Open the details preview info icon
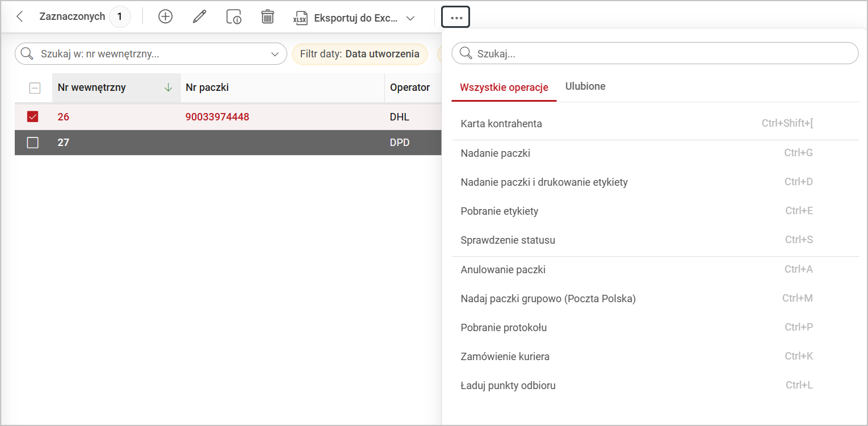This screenshot has height=426, width=868. pos(233,17)
